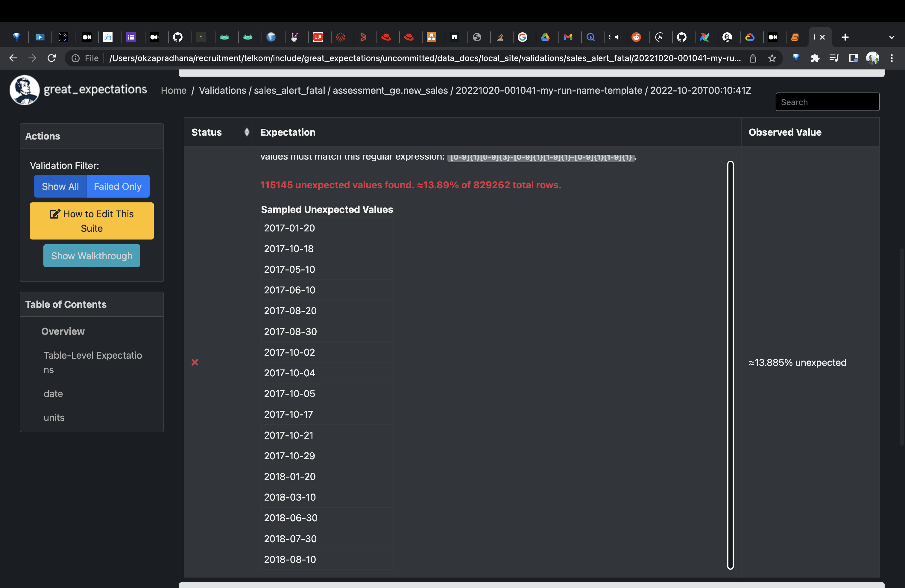Open the Chrome three-dot menu
The image size is (905, 588).
892,58
